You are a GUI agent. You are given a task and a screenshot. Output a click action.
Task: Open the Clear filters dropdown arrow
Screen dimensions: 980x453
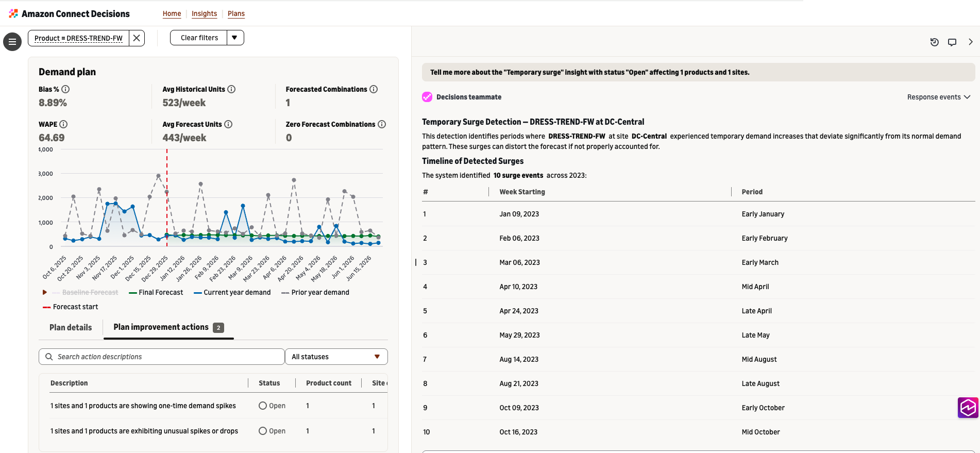[235, 38]
